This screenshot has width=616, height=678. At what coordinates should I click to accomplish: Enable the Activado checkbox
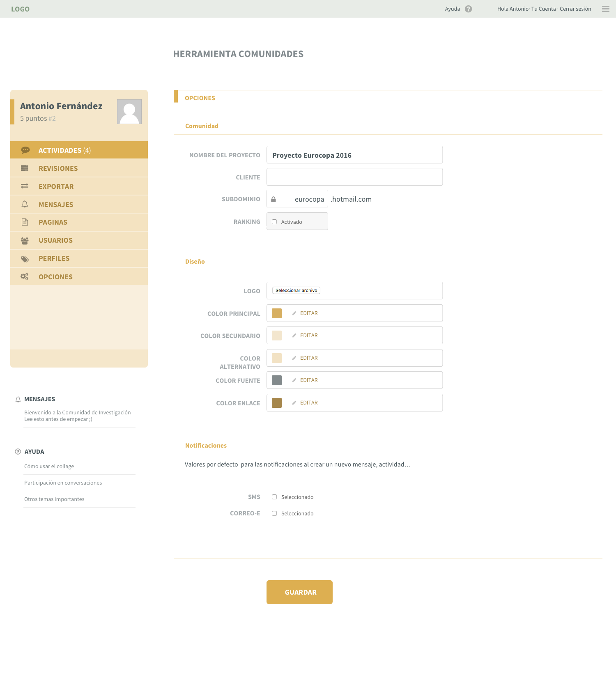coord(274,222)
